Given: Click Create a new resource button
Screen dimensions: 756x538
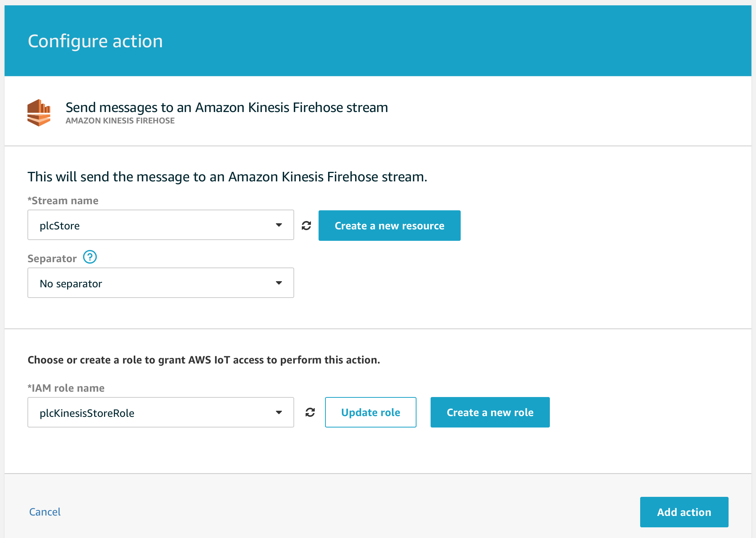Looking at the screenshot, I should pos(389,226).
